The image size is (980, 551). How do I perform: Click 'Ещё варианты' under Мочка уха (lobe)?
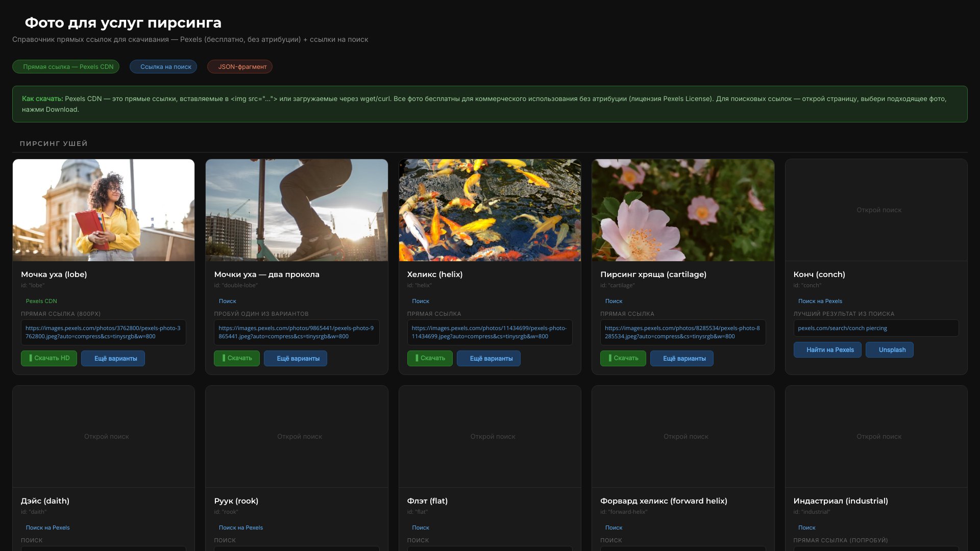(113, 359)
